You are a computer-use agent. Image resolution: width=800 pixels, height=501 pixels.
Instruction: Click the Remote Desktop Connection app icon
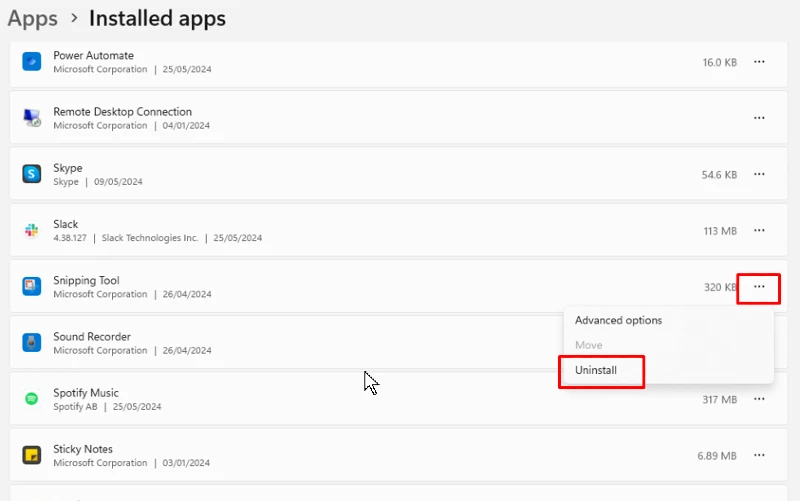click(x=32, y=118)
